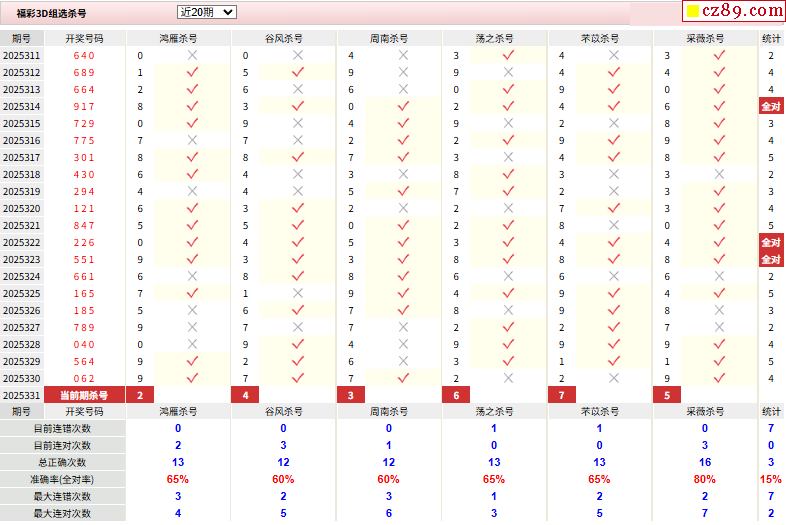Click the red current-period number 2 under 鸿雁杀号
The height and width of the screenshot is (525, 786).
[x=140, y=395]
